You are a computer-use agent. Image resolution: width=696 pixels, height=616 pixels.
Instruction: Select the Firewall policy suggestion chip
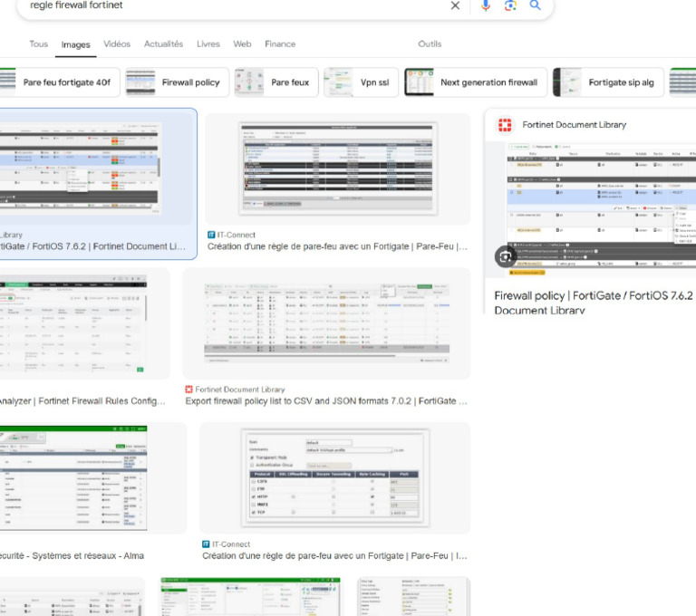pyautogui.click(x=177, y=82)
